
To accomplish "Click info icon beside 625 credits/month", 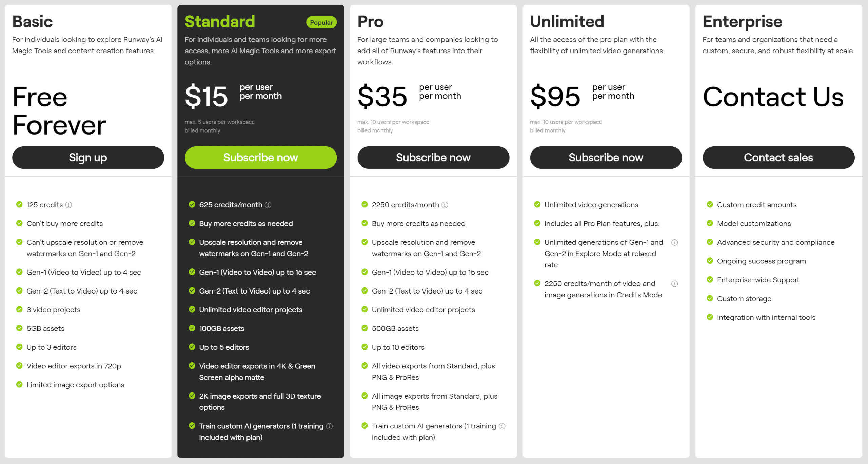I will coord(268,205).
